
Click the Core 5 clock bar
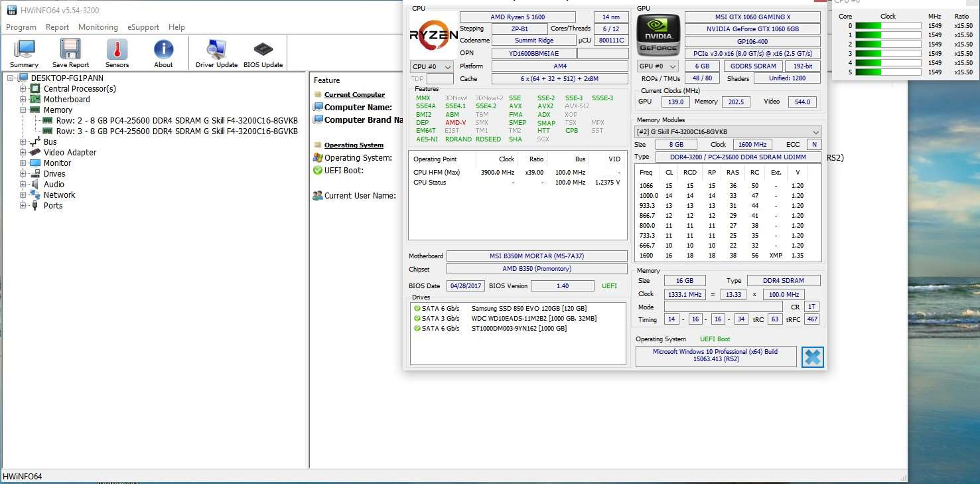point(888,72)
